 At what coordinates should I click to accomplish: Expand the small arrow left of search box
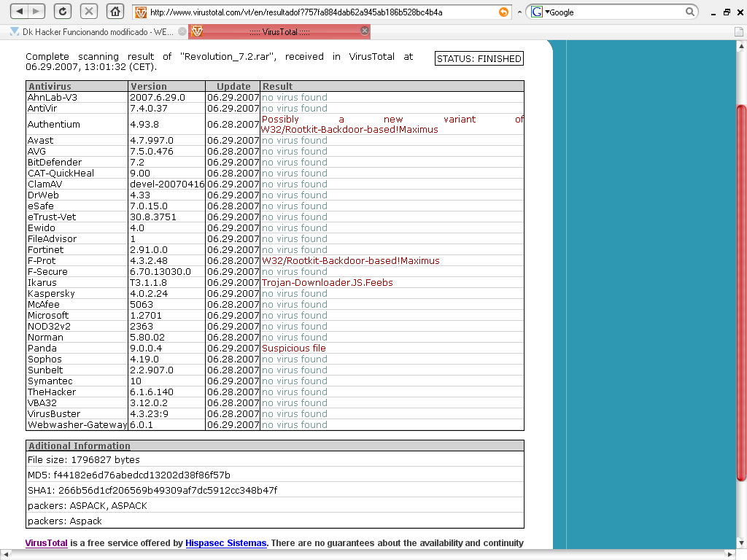tap(519, 12)
